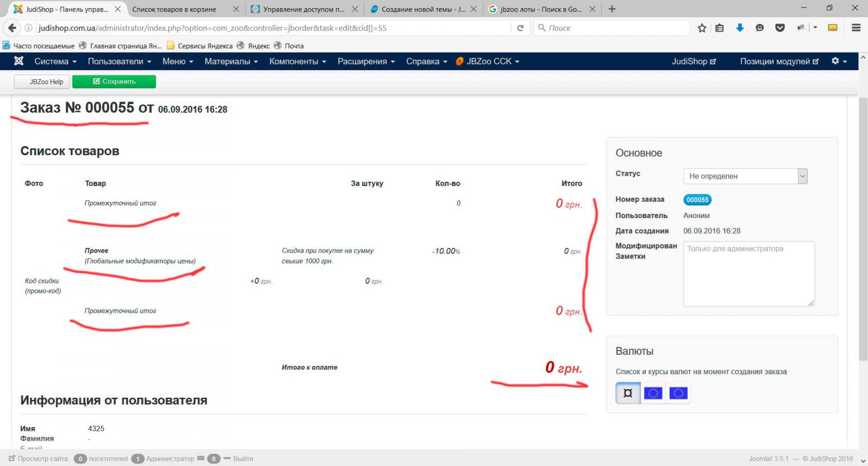Click the admin notes text area
The height and width of the screenshot is (466, 868).
click(x=749, y=274)
